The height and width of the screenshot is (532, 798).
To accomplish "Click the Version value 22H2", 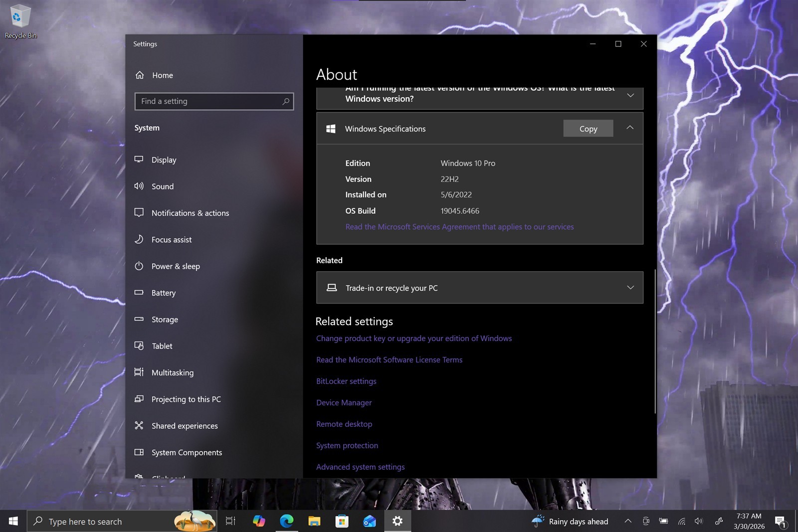I will pos(449,179).
